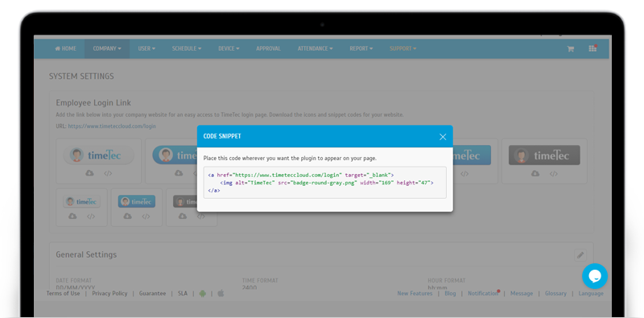Click the 'Place this code wherever' instruction text
The width and height of the screenshot is (644, 318).
click(290, 158)
